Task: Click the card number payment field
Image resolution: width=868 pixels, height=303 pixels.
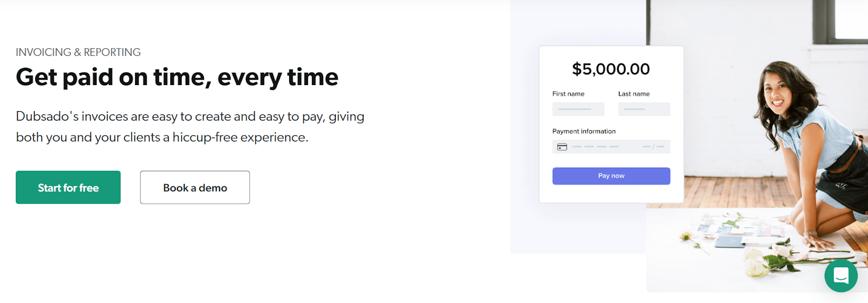Action: click(611, 147)
